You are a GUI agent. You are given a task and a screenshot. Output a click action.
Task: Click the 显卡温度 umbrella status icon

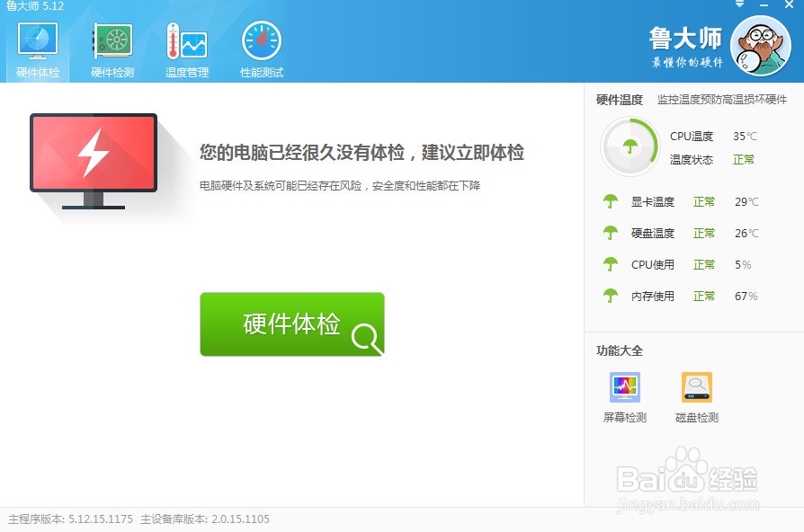click(610, 201)
